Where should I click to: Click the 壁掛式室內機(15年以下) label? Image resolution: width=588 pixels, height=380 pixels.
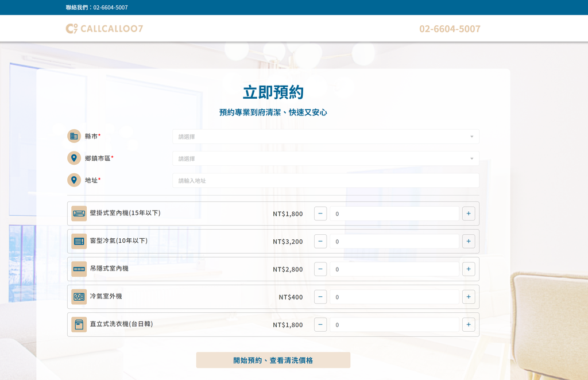[125, 213]
